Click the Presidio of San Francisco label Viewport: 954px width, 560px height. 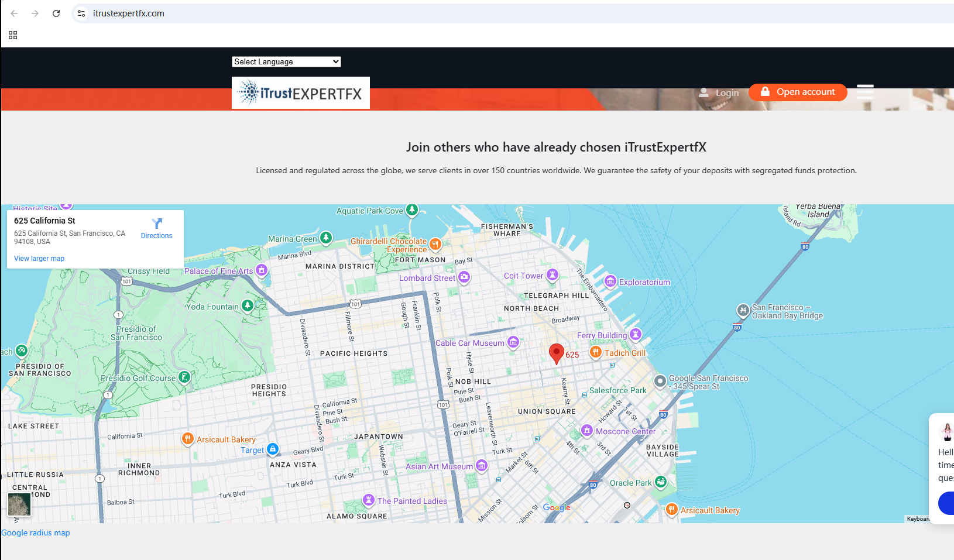tap(136, 333)
